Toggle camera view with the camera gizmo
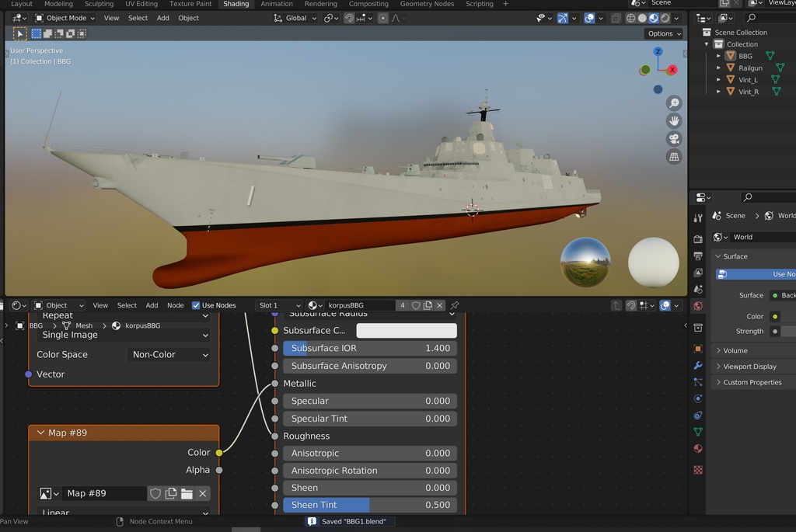The width and height of the screenshot is (796, 532). point(674,139)
